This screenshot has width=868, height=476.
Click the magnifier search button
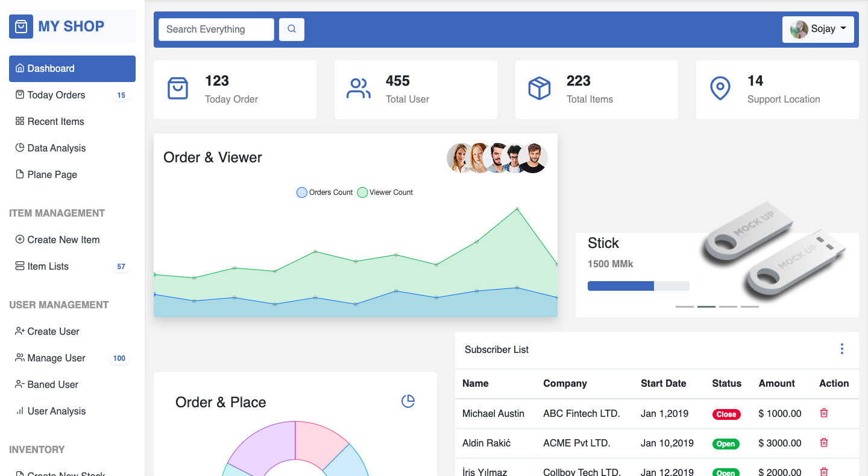292,29
